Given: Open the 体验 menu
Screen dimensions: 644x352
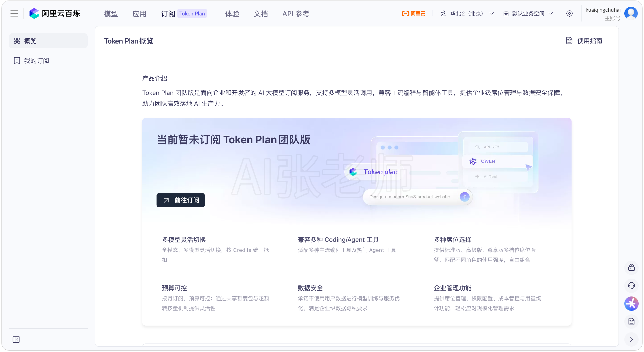Looking at the screenshot, I should click(x=232, y=14).
